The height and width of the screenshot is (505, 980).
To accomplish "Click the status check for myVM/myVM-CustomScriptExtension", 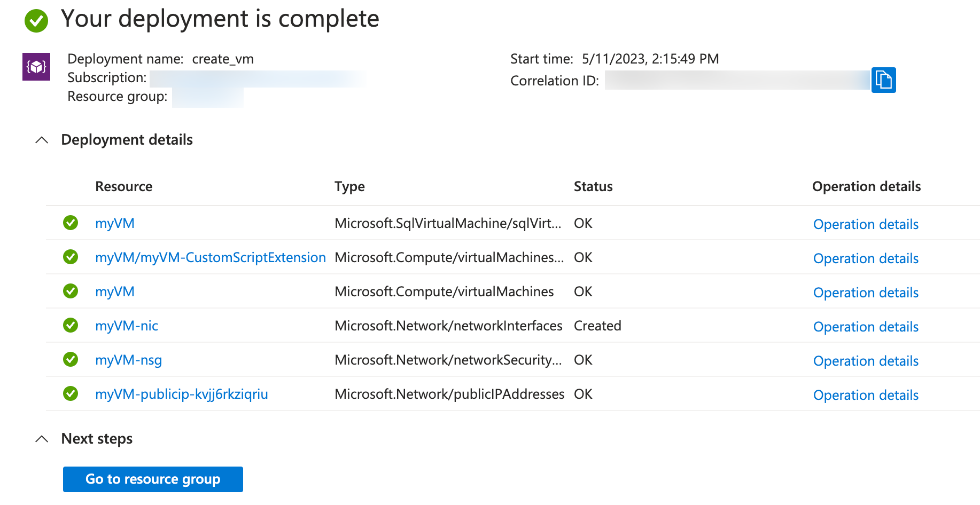I will 71,257.
